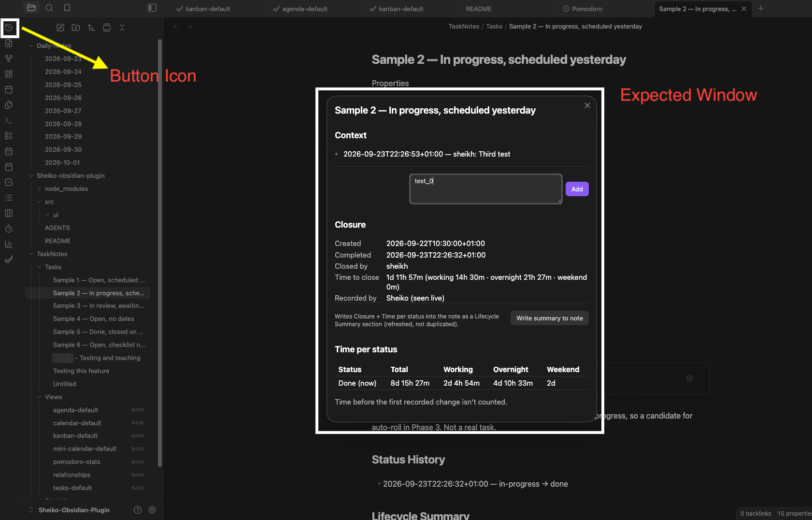This screenshot has height=520, width=812.
Task: Click the Add button in the modal
Action: point(577,189)
